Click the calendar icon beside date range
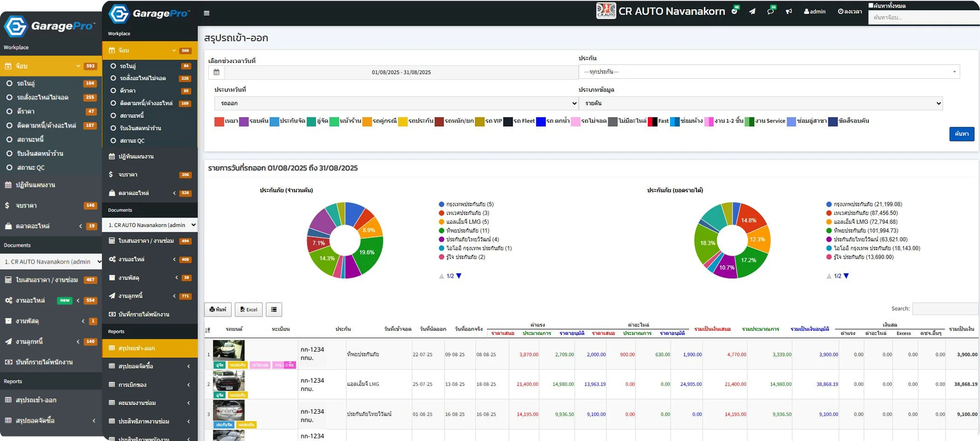The height and width of the screenshot is (441, 980). click(x=217, y=72)
